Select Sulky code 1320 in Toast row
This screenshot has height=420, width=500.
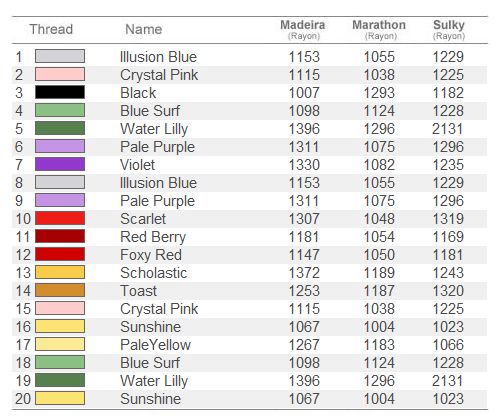pos(448,291)
